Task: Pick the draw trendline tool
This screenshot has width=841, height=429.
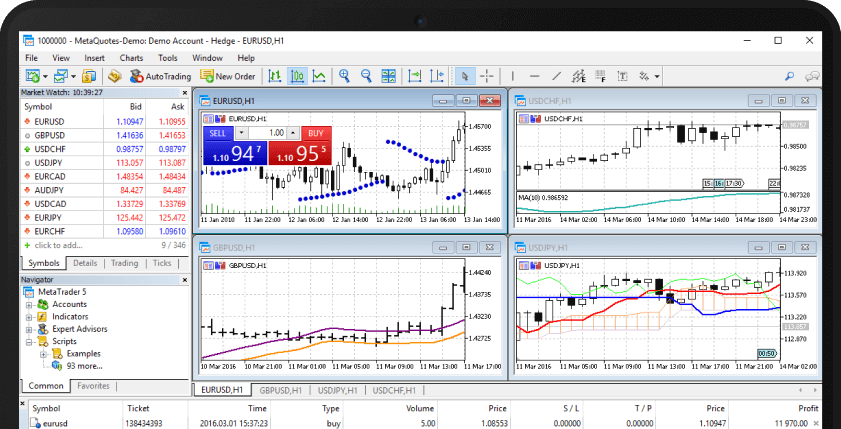Action: pos(558,76)
